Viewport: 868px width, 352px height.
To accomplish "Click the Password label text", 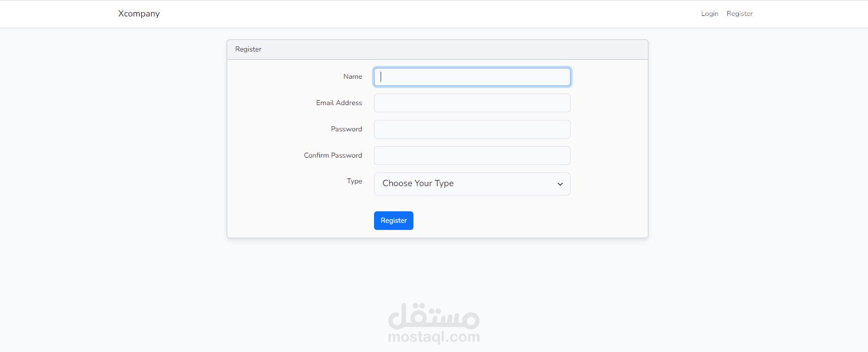I will [347, 129].
